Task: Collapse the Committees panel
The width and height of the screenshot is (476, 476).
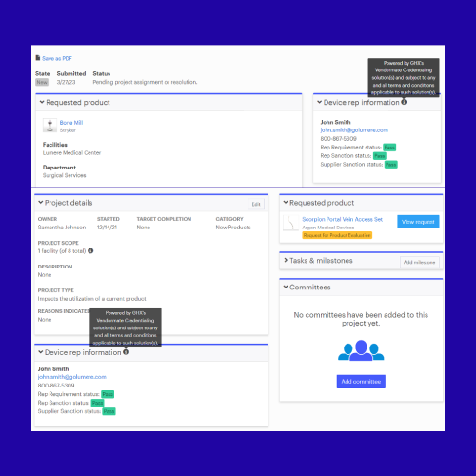Action: pos(286,287)
